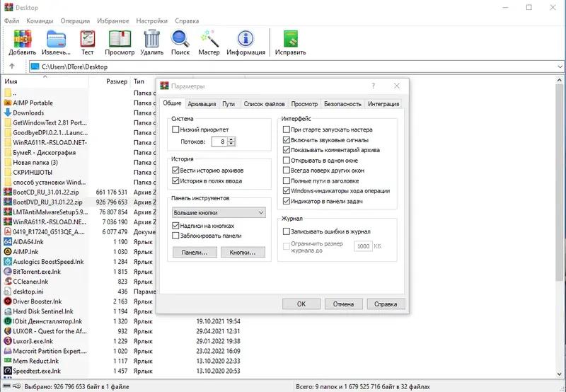This screenshot has width=566, height=392.
Task: Expand the address path dropdown arrow
Action: click(x=560, y=67)
